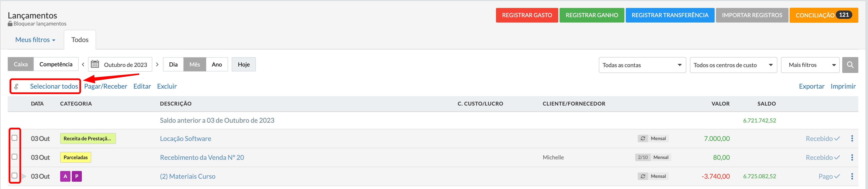868x189 pixels.
Task: Open the Todas as contas dropdown
Action: 642,65
